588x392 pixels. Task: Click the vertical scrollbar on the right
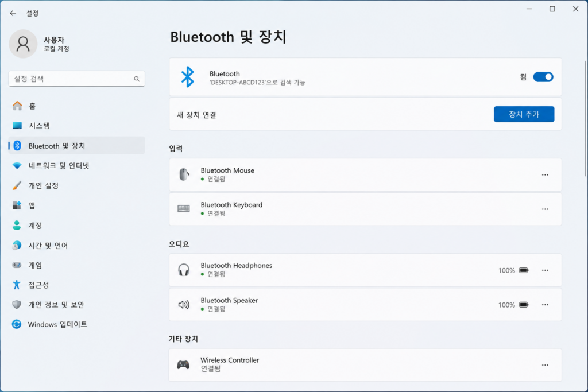[x=585, y=118]
